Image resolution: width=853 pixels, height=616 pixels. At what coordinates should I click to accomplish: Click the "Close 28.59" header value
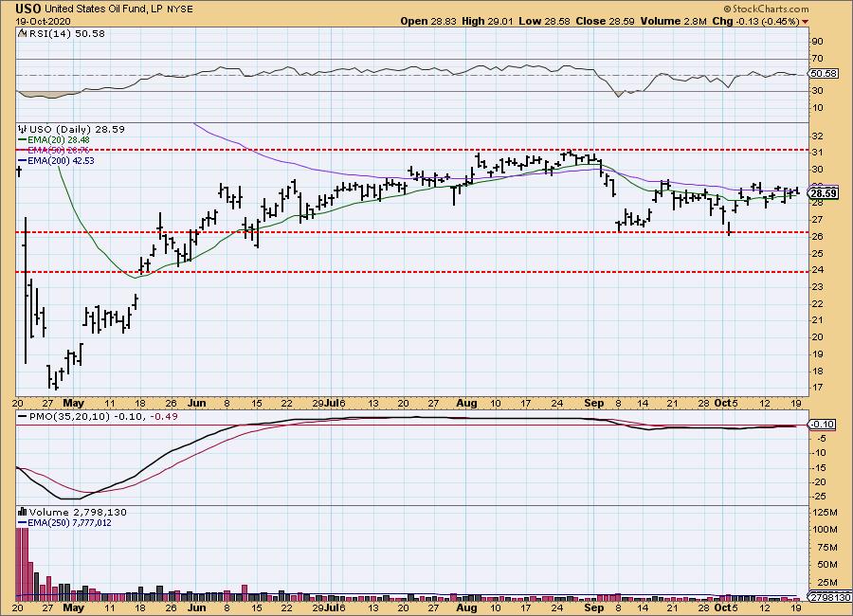(x=606, y=21)
